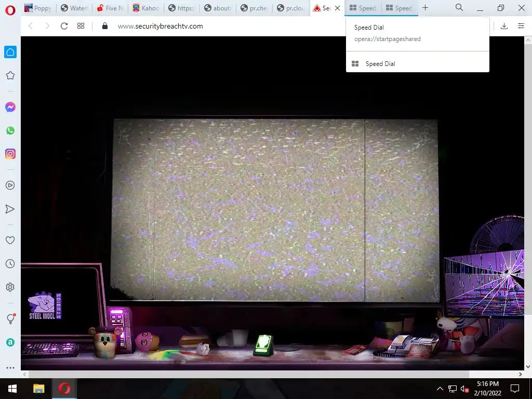Image resolution: width=532 pixels, height=399 pixels.
Task: Switch to the about tab
Action: [218, 8]
